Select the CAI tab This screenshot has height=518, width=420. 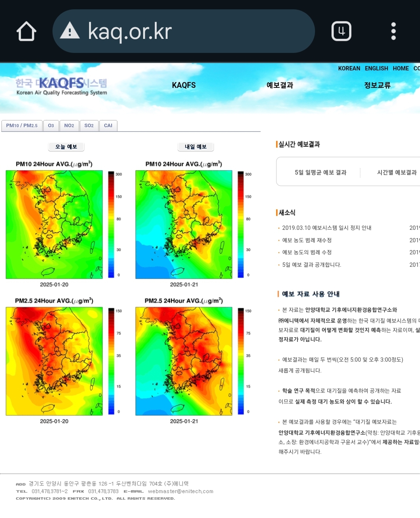(108, 126)
